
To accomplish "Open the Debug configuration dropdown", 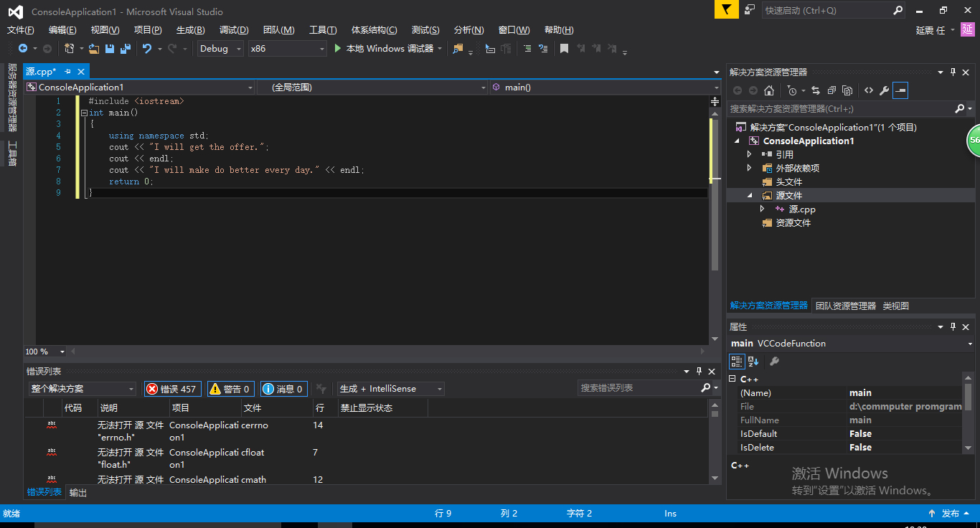I will pyautogui.click(x=220, y=49).
